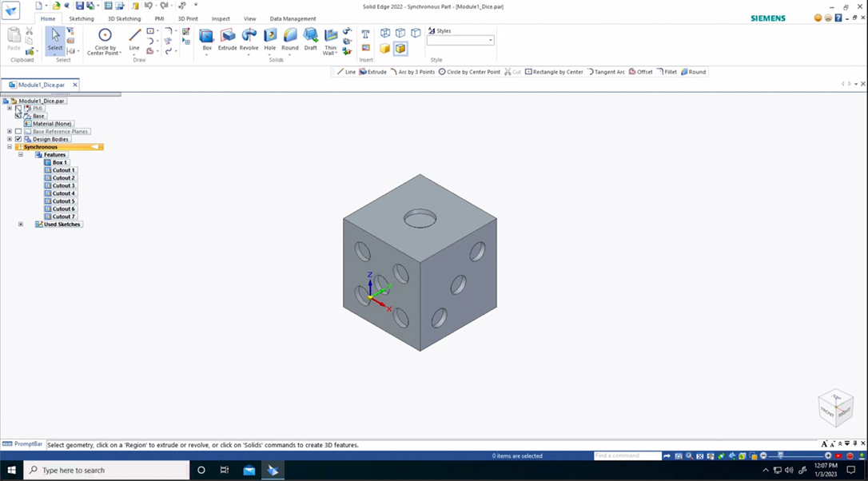Viewport: 868px width, 481px height.
Task: Open the Solid Edge application button
Action: (10, 10)
